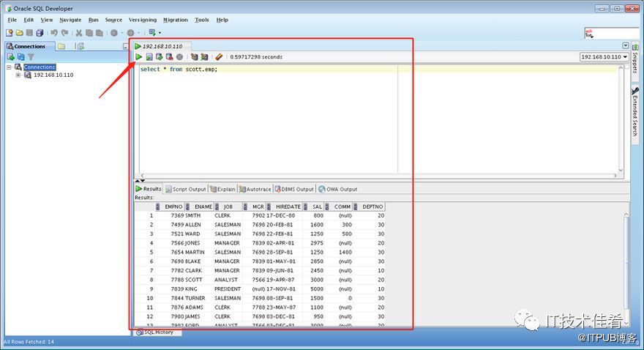
Task: Click the Paste icon in main toolbar
Action: point(100,32)
